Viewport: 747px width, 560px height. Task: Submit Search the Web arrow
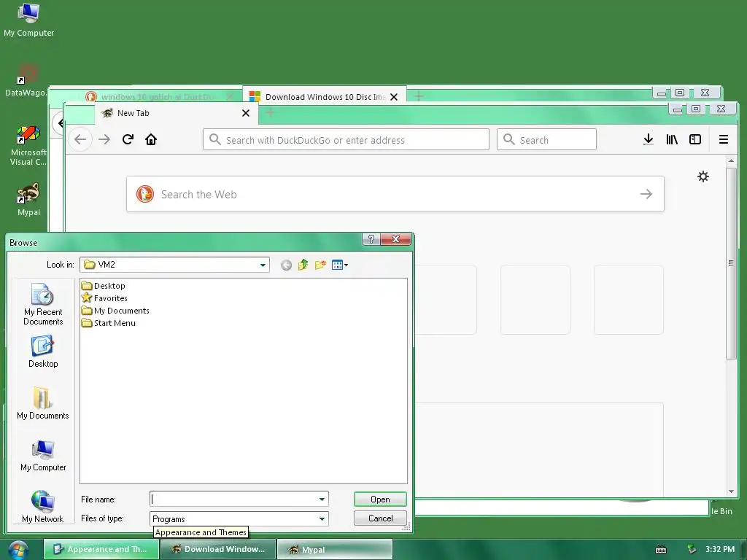[646, 194]
